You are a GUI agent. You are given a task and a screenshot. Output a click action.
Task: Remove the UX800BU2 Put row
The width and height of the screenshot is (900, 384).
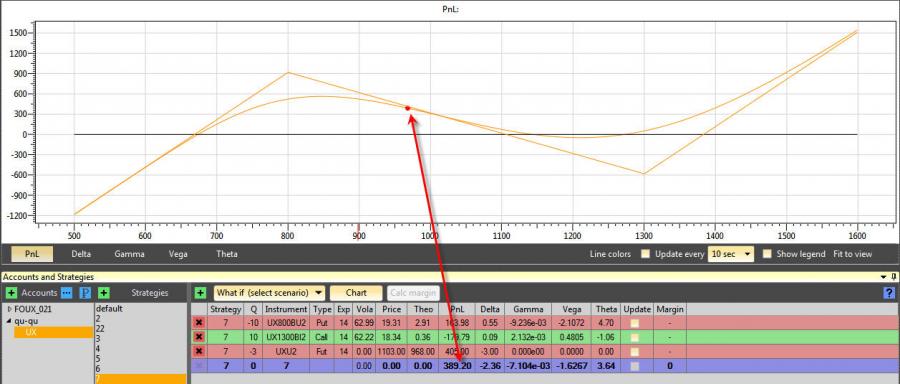coord(199,323)
